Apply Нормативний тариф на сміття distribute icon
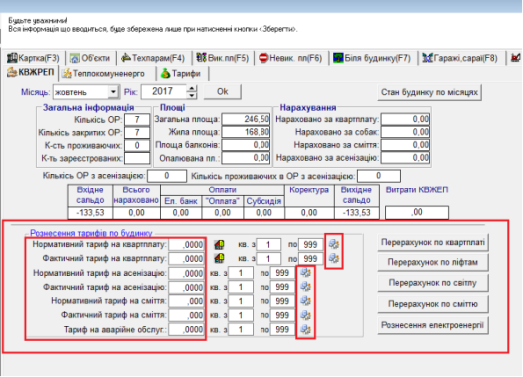The image size is (523, 377). [x=306, y=301]
